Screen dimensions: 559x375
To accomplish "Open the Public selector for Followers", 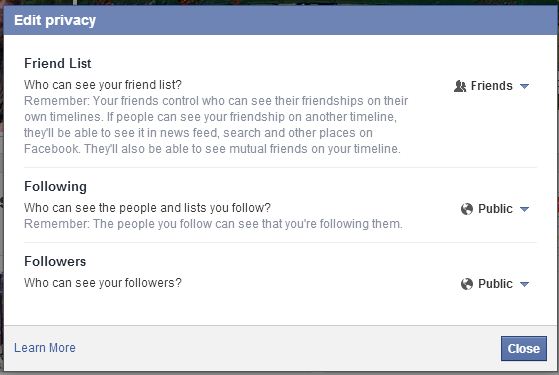I will [x=495, y=284].
